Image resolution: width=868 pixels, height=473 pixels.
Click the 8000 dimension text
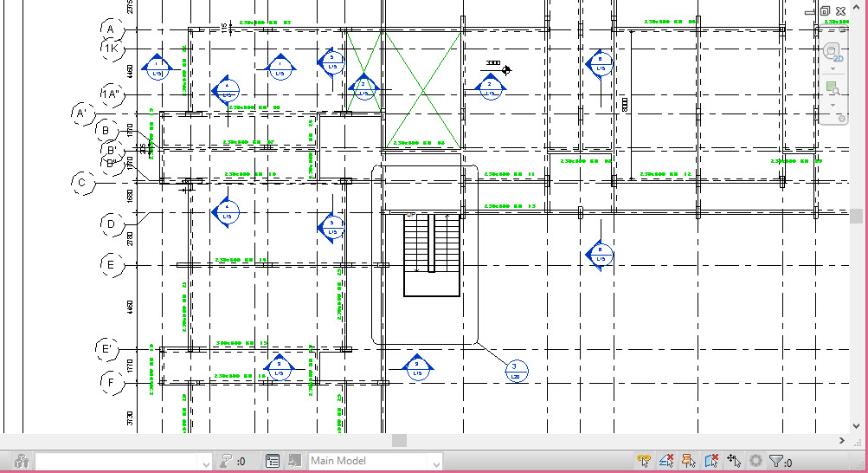[625, 104]
